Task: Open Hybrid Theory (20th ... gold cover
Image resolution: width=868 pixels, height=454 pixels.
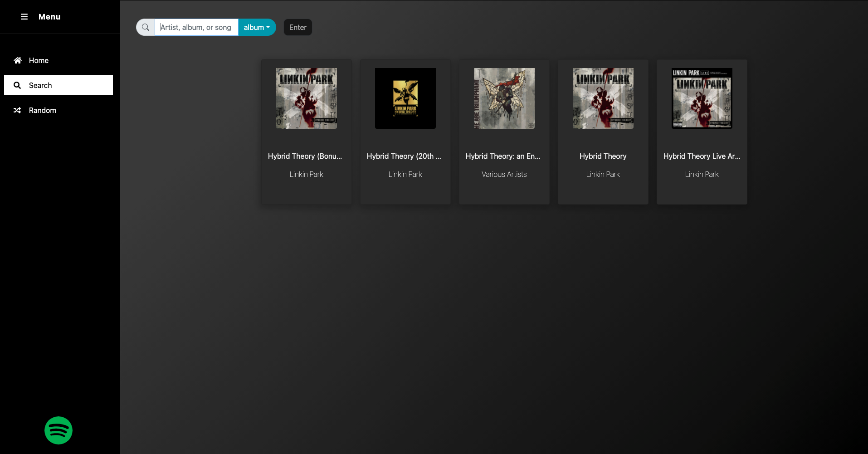Action: pos(405,98)
